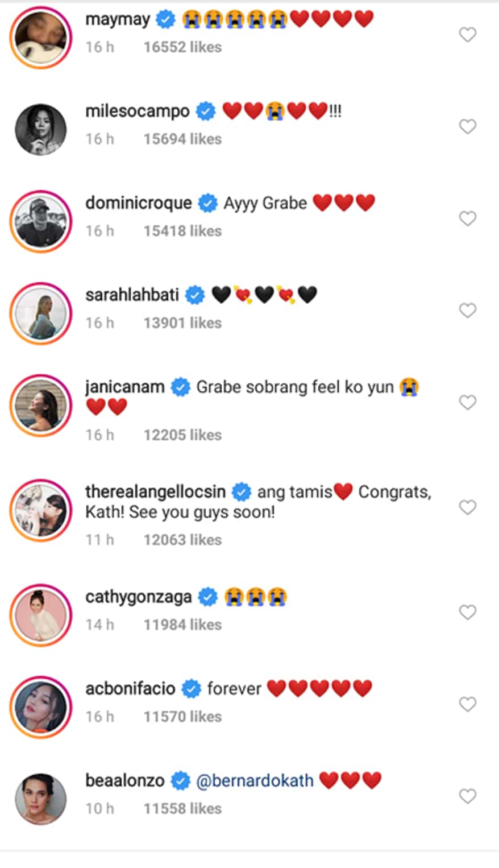This screenshot has height=868, width=499.
Task: Open the sarahlahbati username profile
Action: coord(132,295)
